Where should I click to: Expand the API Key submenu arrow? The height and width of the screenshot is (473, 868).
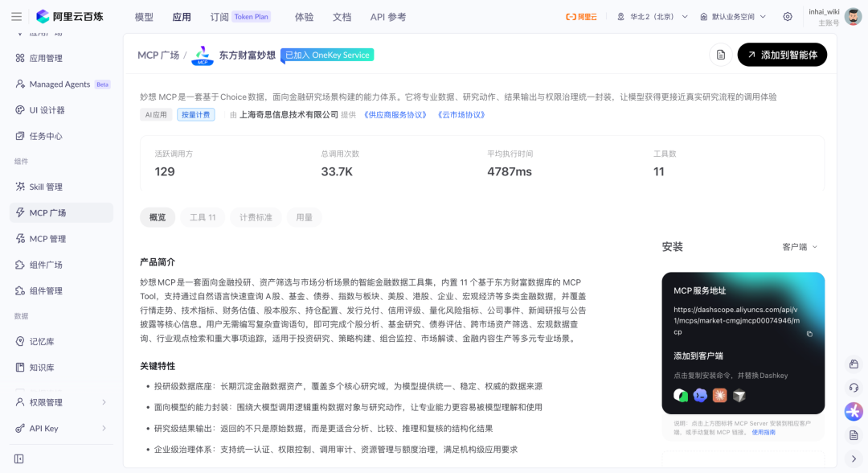click(104, 428)
